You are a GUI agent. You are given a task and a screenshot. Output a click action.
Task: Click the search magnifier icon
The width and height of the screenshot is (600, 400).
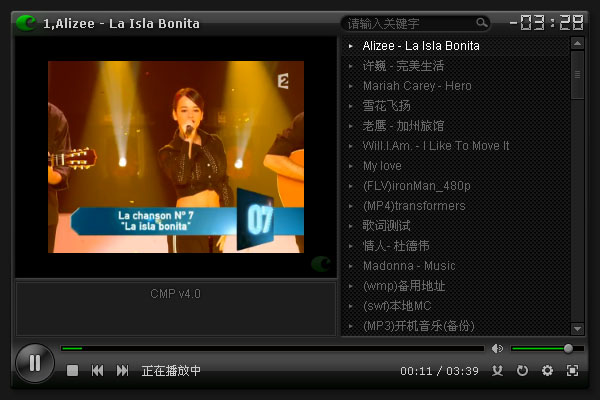(482, 23)
